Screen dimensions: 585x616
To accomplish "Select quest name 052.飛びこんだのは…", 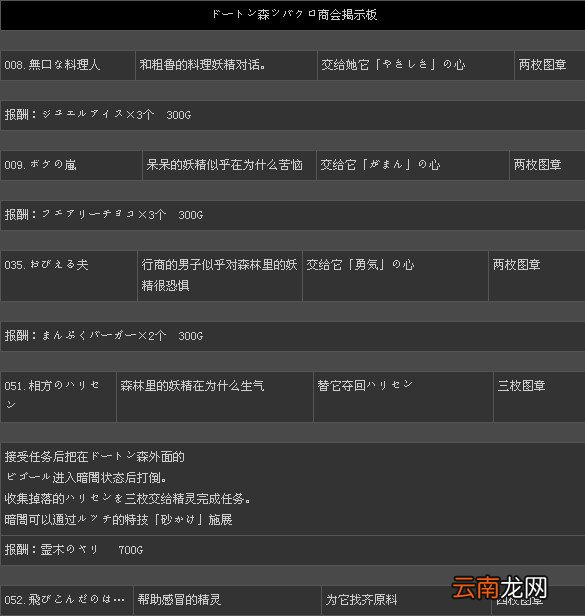I will [x=64, y=600].
